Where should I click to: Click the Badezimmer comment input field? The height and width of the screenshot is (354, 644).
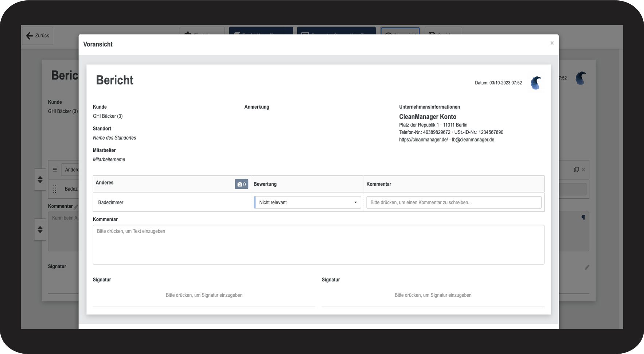click(x=453, y=202)
